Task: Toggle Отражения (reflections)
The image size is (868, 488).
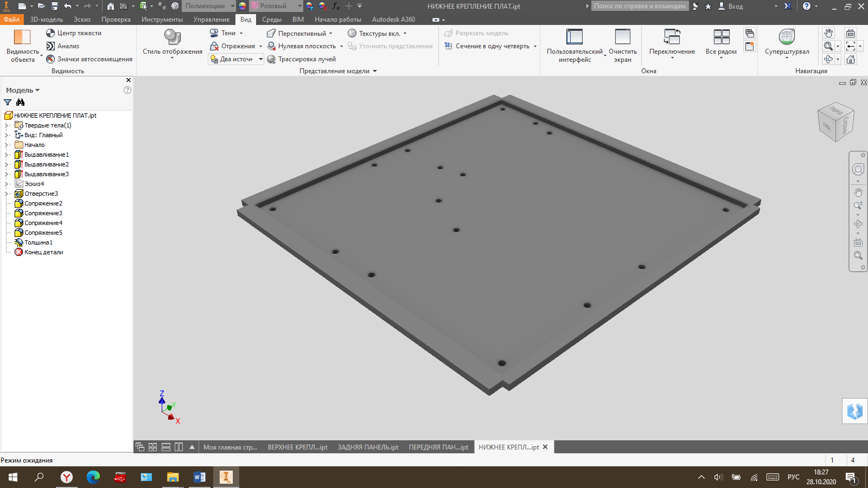Action: coord(235,46)
